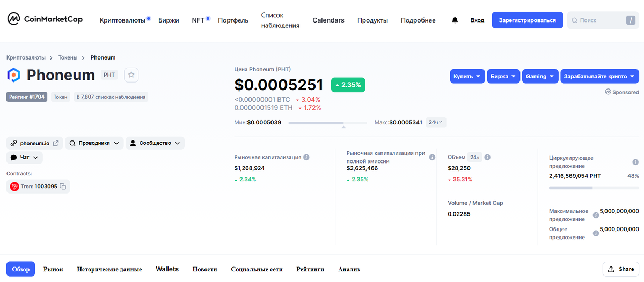Click the $0.0005251 price value
The height and width of the screenshot is (282, 644).
[x=279, y=85]
